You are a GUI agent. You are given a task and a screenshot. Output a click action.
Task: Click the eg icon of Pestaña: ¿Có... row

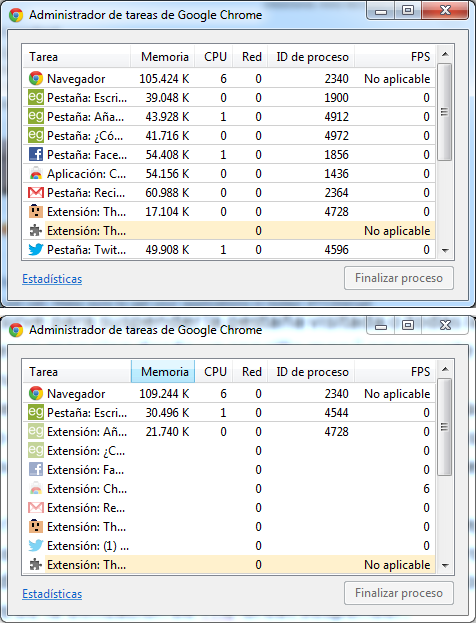(36, 136)
